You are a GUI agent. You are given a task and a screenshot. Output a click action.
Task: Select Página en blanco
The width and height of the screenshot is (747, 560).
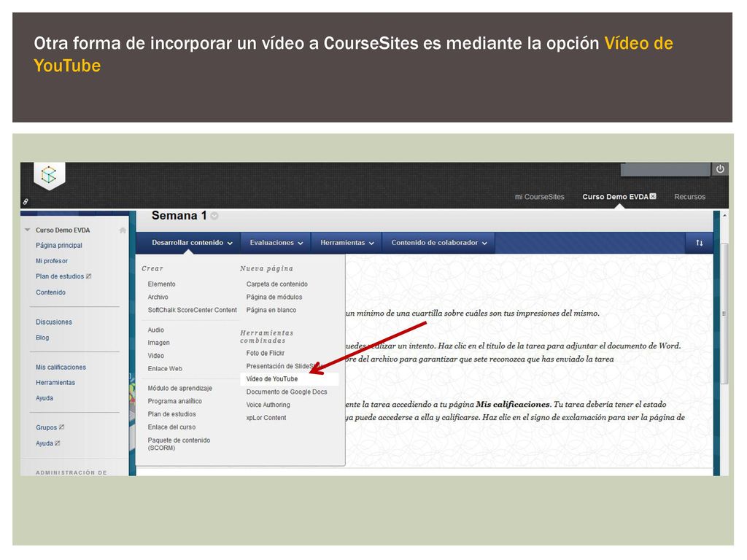click(x=271, y=310)
